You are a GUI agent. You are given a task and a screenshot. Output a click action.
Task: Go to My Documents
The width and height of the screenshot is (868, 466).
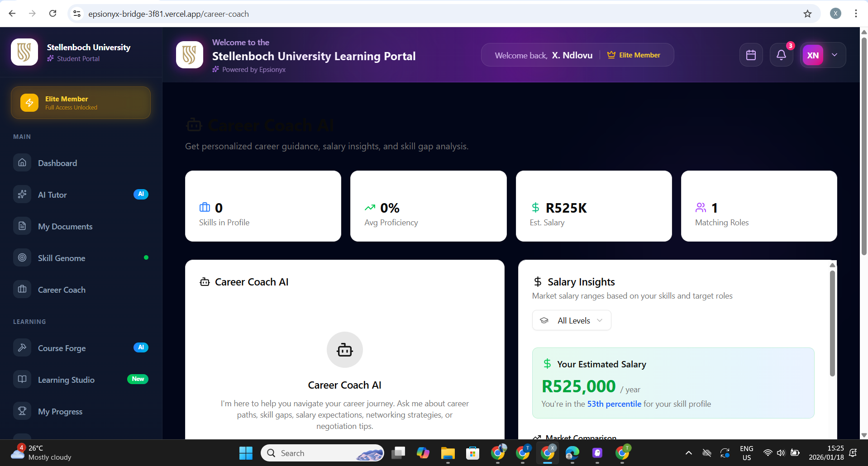(x=81, y=226)
